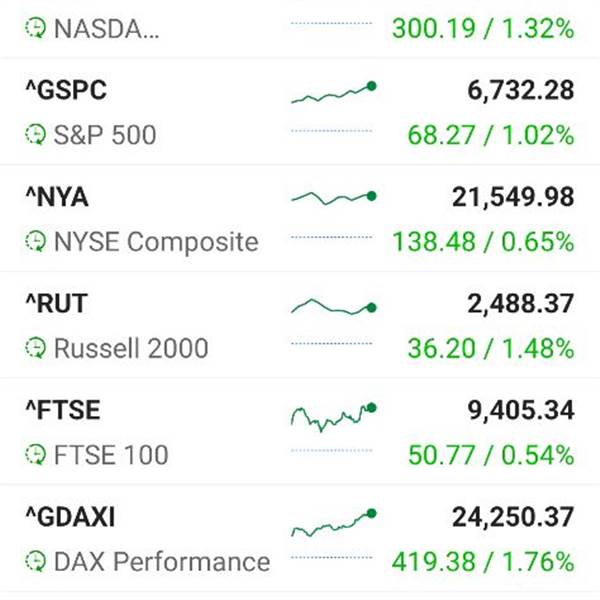Open the ^NYA sparkline chart
Screen dimensions: 600x600
point(334,197)
